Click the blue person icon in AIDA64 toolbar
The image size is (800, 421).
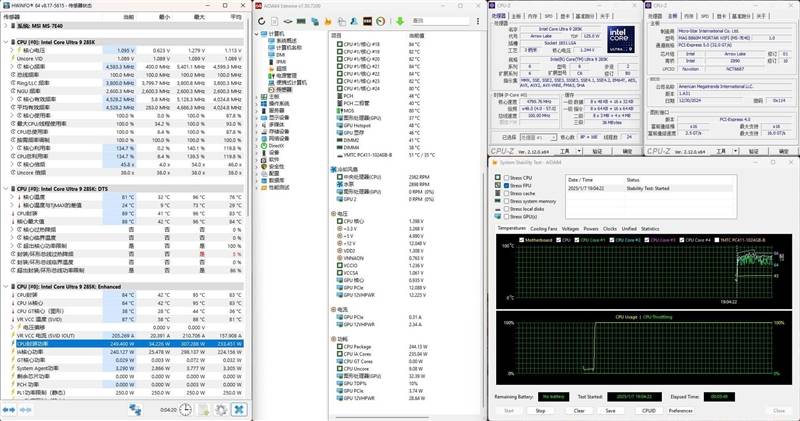click(354, 21)
